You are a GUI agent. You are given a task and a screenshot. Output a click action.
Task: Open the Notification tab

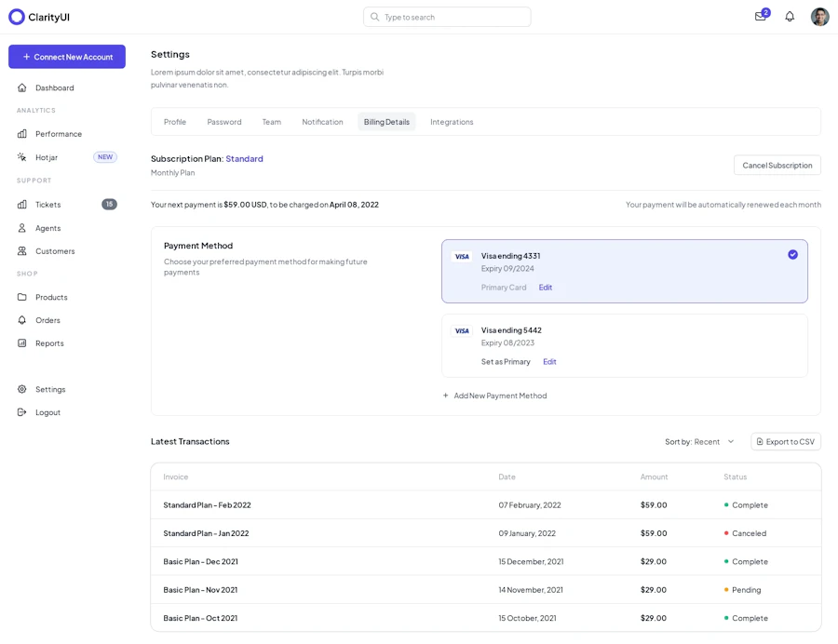(x=322, y=122)
